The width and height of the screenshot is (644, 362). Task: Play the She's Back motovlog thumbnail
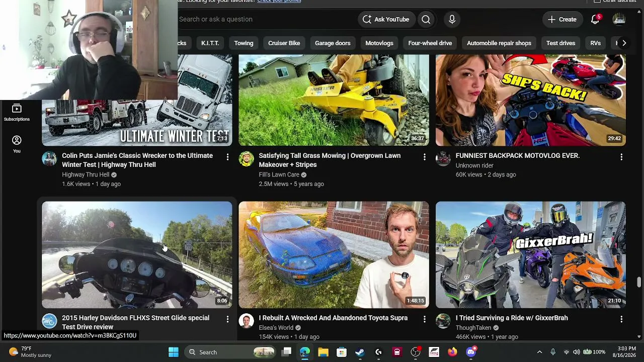531,100
